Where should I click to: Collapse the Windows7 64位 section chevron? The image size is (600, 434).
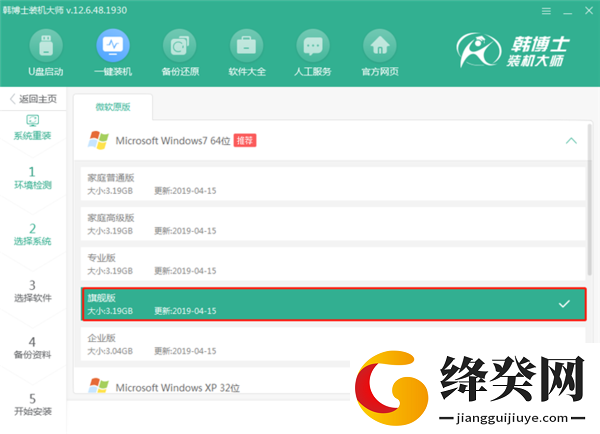571,141
